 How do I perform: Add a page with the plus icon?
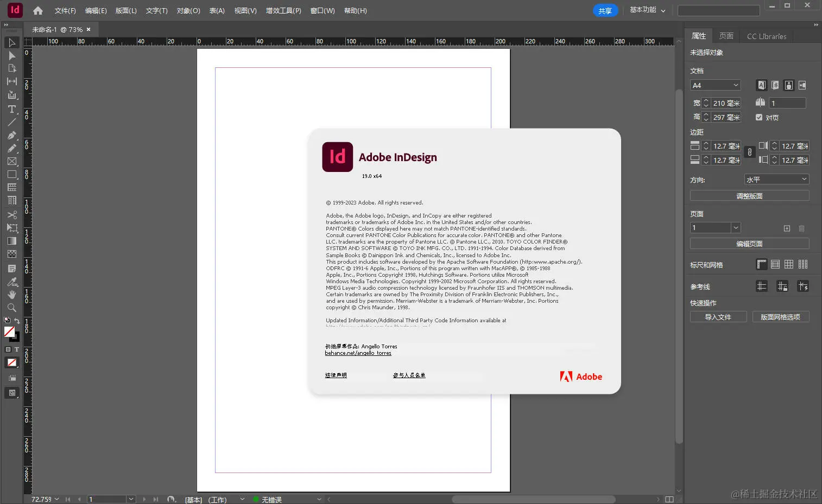tap(787, 228)
